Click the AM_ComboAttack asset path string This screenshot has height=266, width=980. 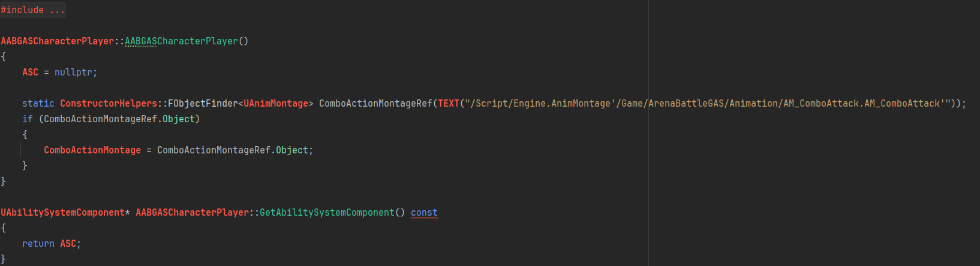[708, 104]
